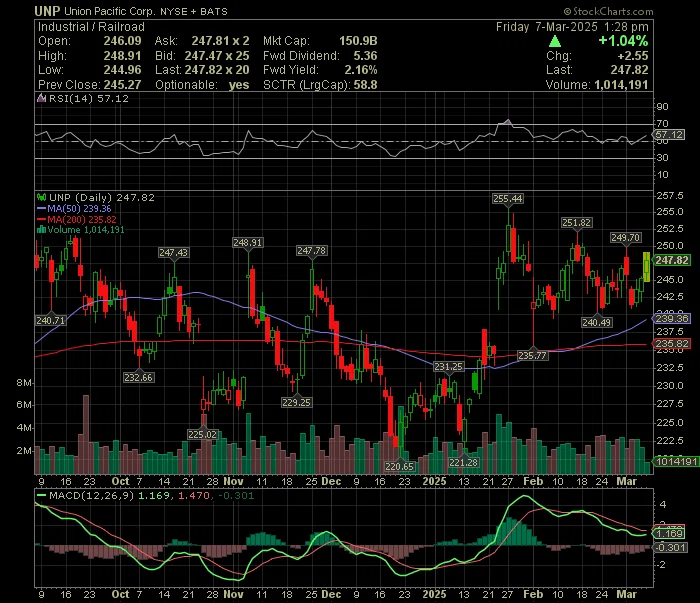The width and height of the screenshot is (700, 603).
Task: Click the Chg value +2.55
Action: pyautogui.click(x=633, y=56)
